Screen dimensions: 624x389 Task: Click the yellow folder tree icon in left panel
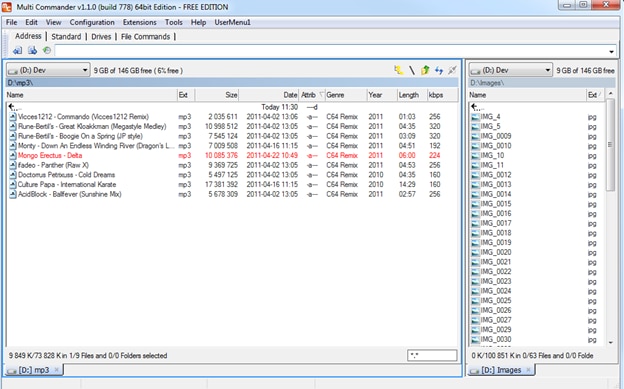[398, 70]
